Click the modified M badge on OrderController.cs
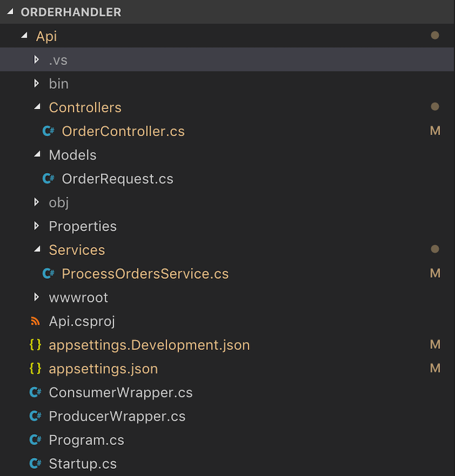This screenshot has width=455, height=476. tap(435, 131)
